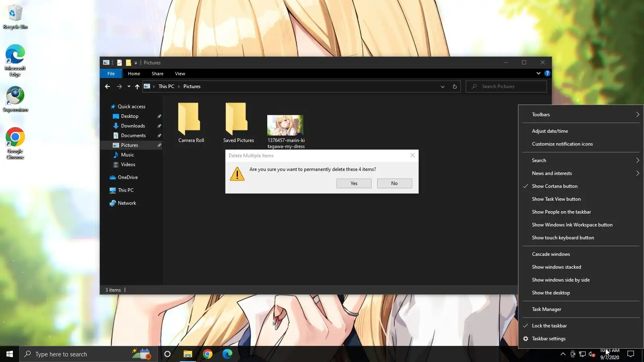Go up one folder level
The width and height of the screenshot is (644, 362).
tap(137, 86)
